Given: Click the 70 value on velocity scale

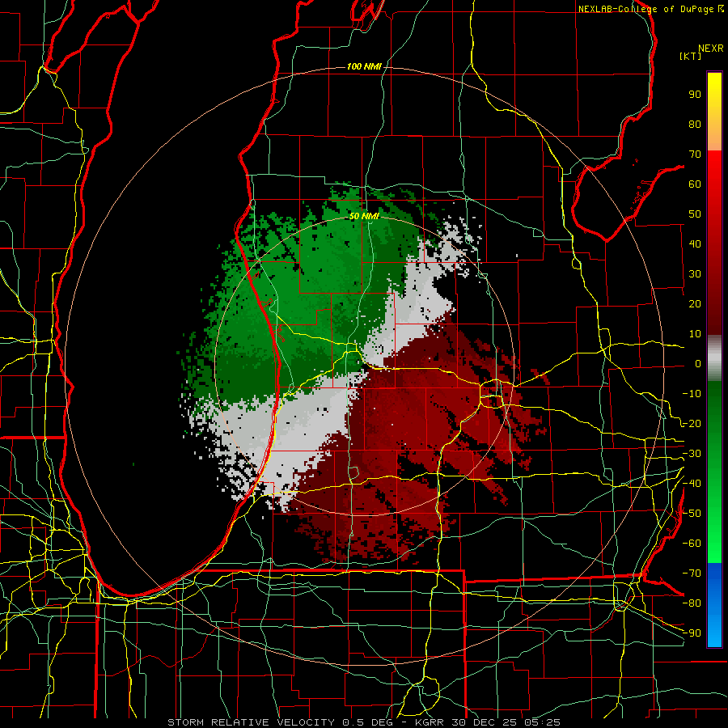Looking at the screenshot, I should (695, 154).
